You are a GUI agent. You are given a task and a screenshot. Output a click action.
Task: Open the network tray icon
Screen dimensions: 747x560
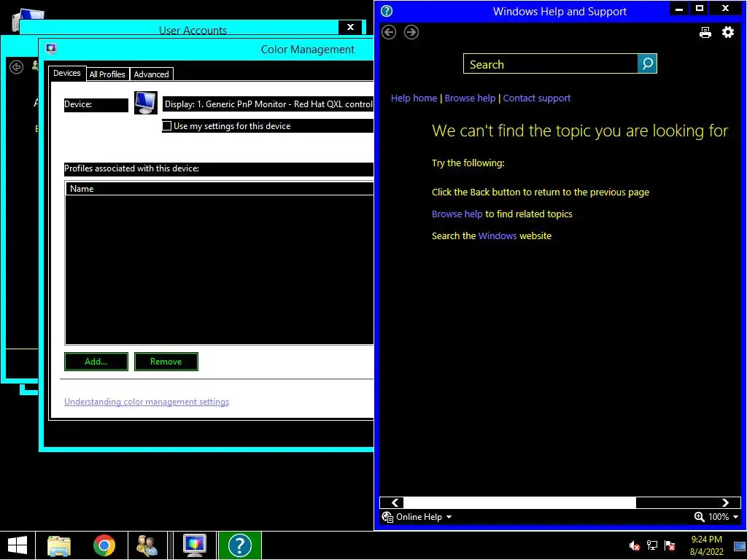tap(651, 545)
